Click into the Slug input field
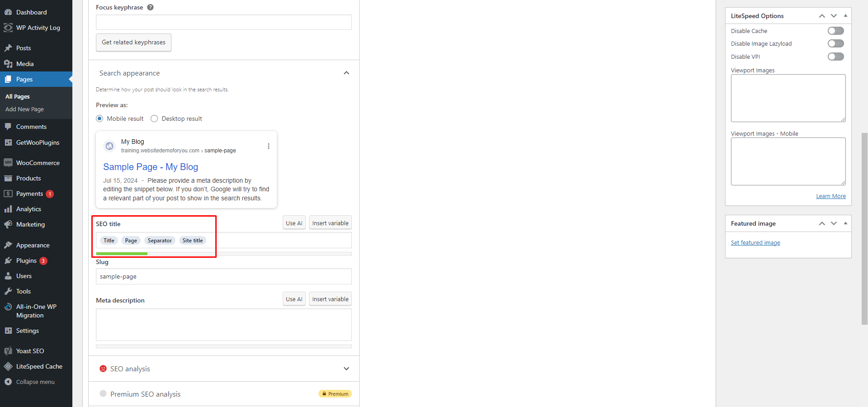Screen dimensions: 868x407 pos(223,276)
